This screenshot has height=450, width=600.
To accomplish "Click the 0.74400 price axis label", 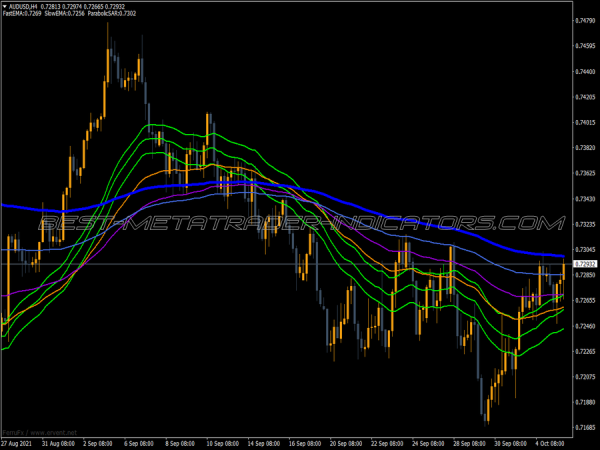I will [x=585, y=72].
